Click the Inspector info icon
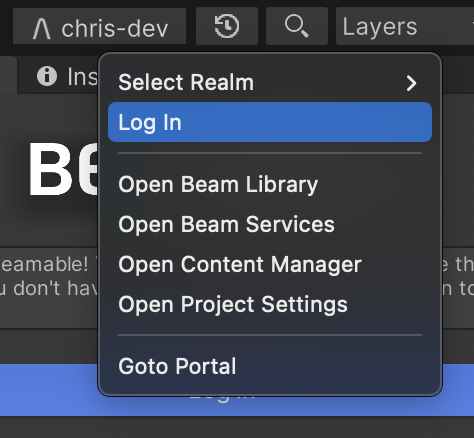Image resolution: width=474 pixels, height=438 pixels. pyautogui.click(x=47, y=76)
